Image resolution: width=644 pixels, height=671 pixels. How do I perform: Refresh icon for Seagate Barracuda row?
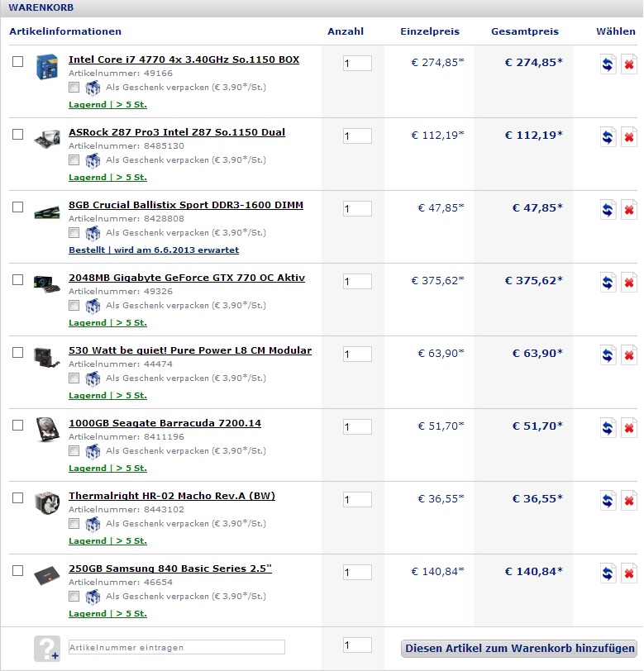point(608,428)
